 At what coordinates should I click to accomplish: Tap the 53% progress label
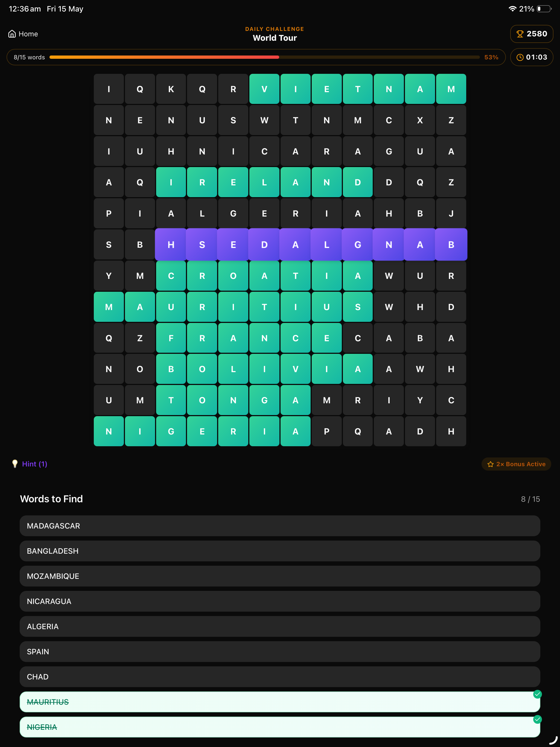coord(491,57)
